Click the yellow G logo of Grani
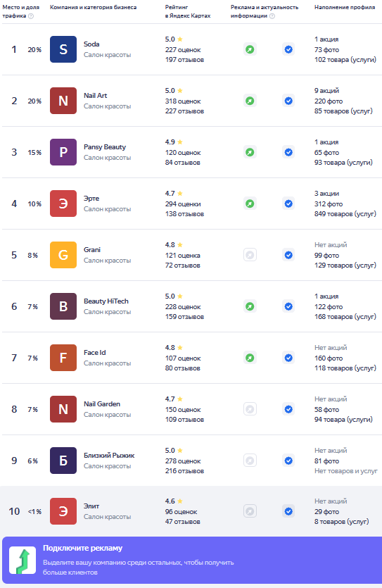382x588 pixels. pos(63,255)
